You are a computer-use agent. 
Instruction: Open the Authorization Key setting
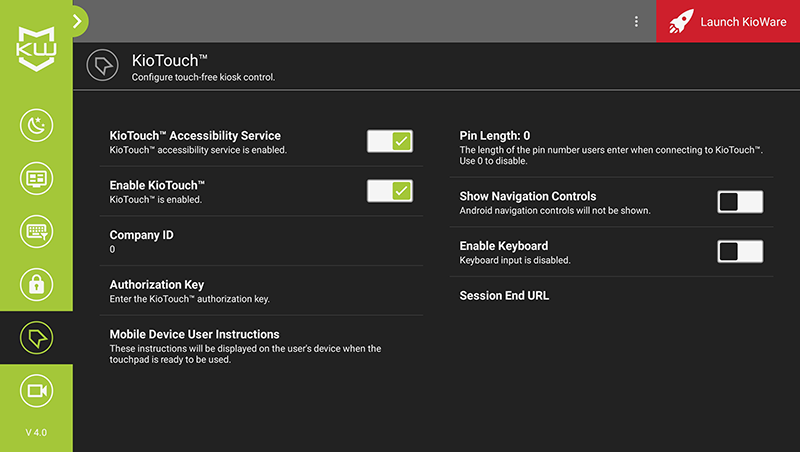point(261,291)
